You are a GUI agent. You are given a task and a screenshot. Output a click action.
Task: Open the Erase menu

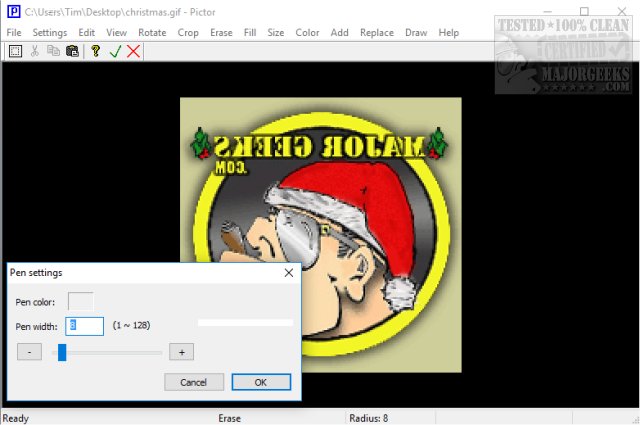click(221, 33)
